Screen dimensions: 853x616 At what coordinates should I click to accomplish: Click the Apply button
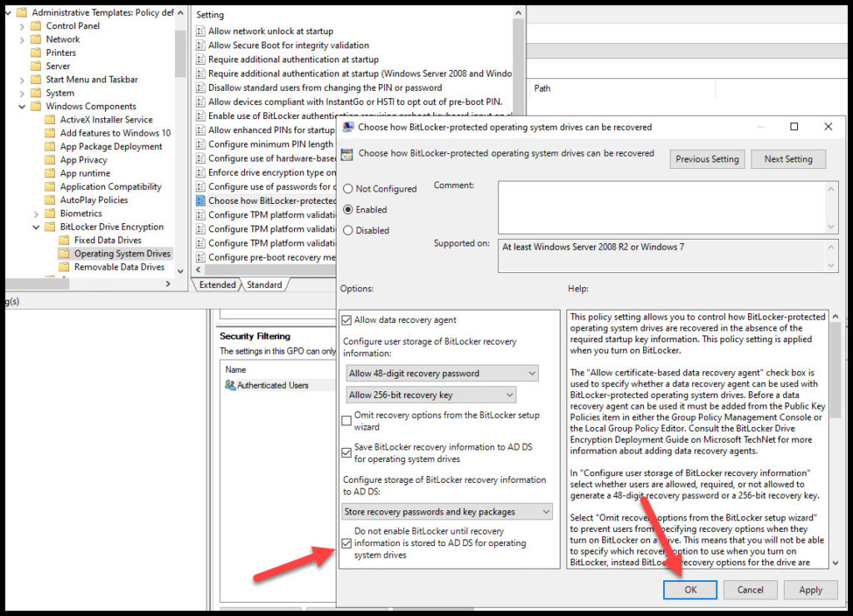pyautogui.click(x=811, y=590)
